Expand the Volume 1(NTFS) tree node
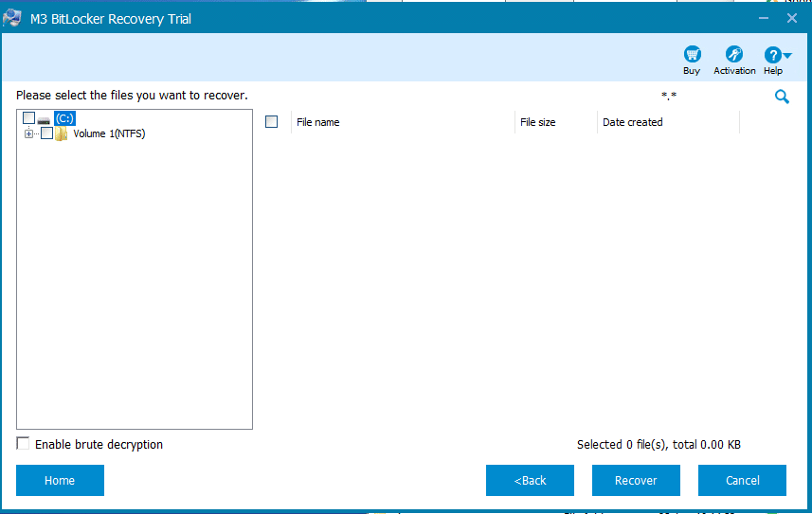This screenshot has width=812, height=514. point(28,134)
